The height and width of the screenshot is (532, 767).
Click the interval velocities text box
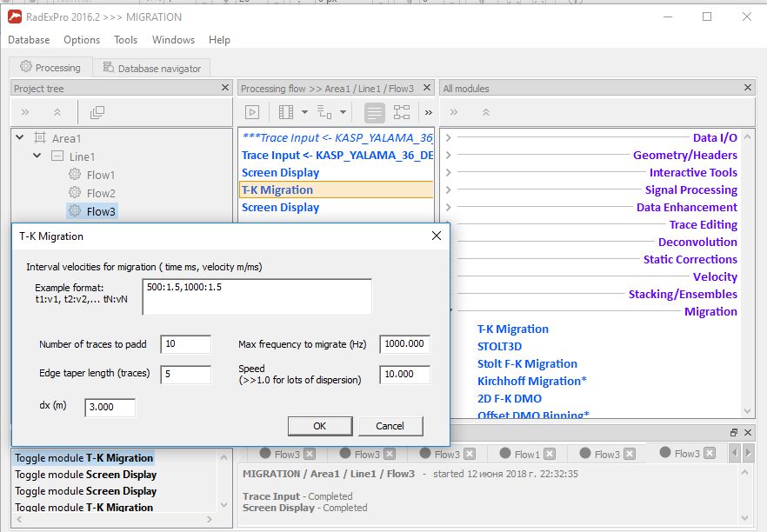[257, 296]
